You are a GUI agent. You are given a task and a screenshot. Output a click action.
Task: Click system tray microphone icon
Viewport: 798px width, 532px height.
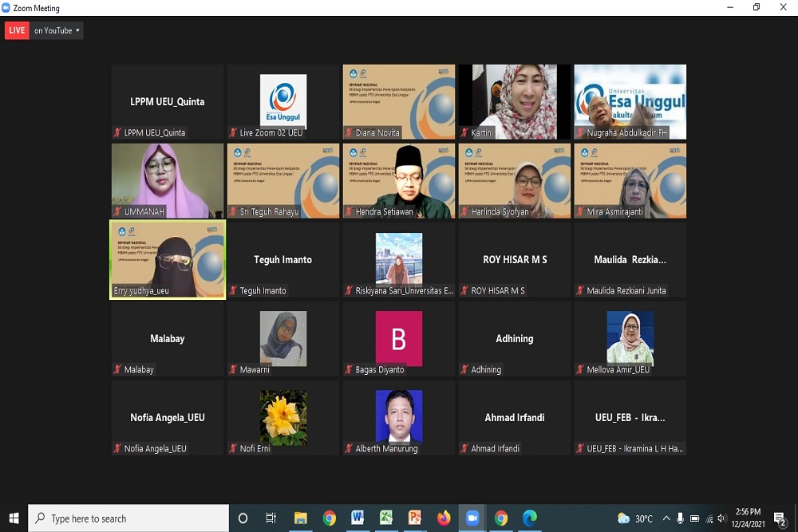(680, 518)
